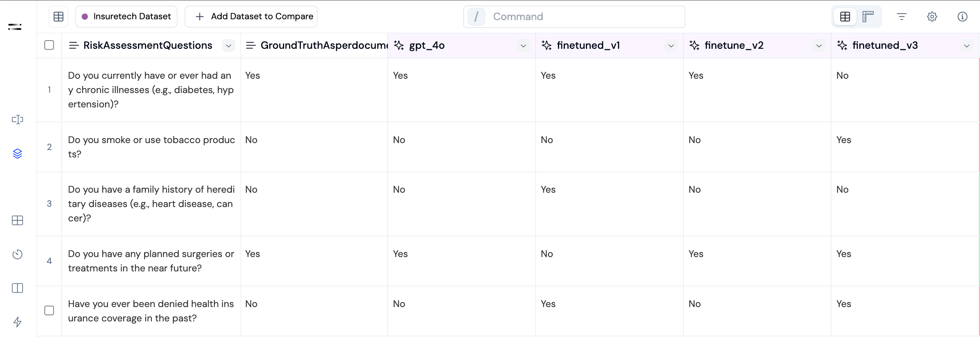The height and width of the screenshot is (337, 980).
Task: Open the finetune_v2 column dropdown chevron
Action: coord(819,46)
